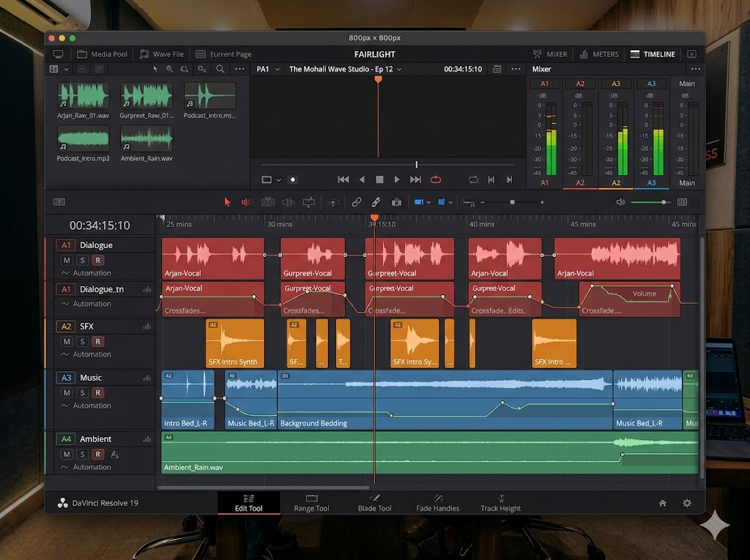Jump to the end with fast-forward button
The image size is (750, 560).
(415, 179)
